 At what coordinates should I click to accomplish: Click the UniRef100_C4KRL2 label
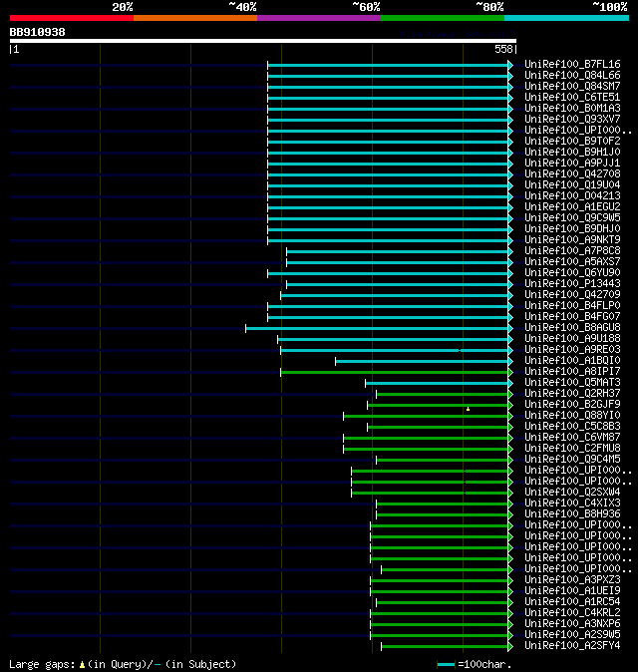[572, 613]
